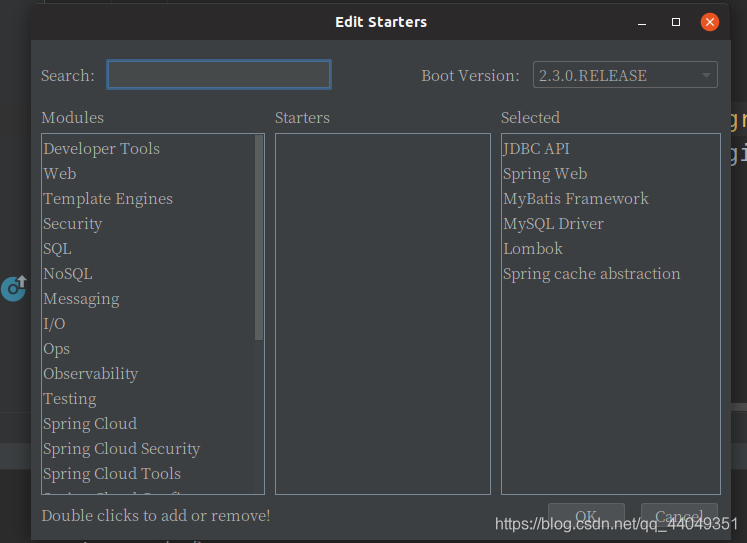Choose Template Engines in Modules list
Screen dimensions: 747x543
coord(108,199)
